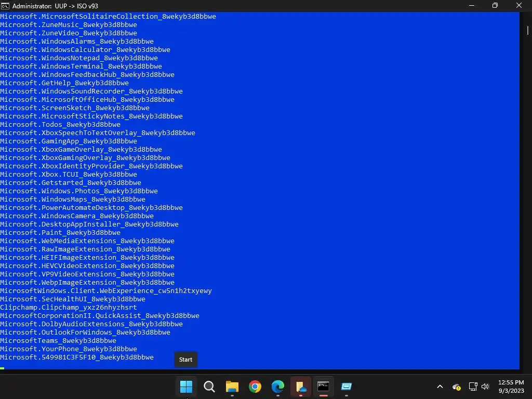
Task: Click line Clipchamp.Clipchamp_yxz26nhyzhsrt
Action: 69,308
